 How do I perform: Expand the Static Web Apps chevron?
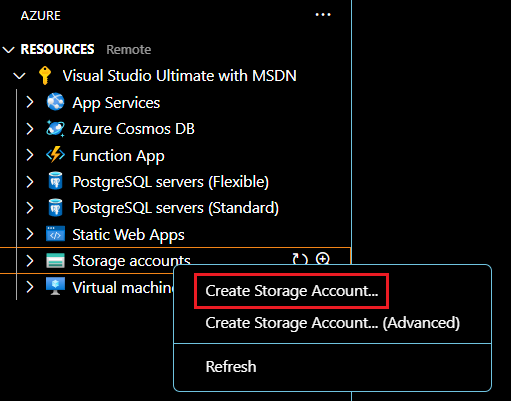point(30,234)
